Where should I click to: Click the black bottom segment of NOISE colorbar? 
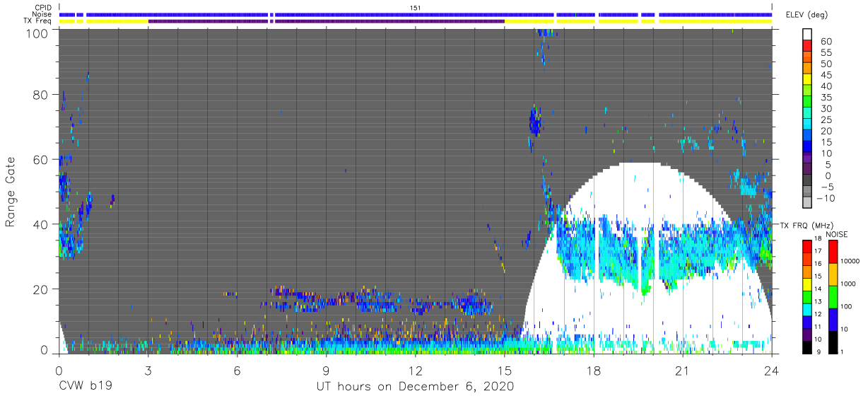tap(833, 342)
